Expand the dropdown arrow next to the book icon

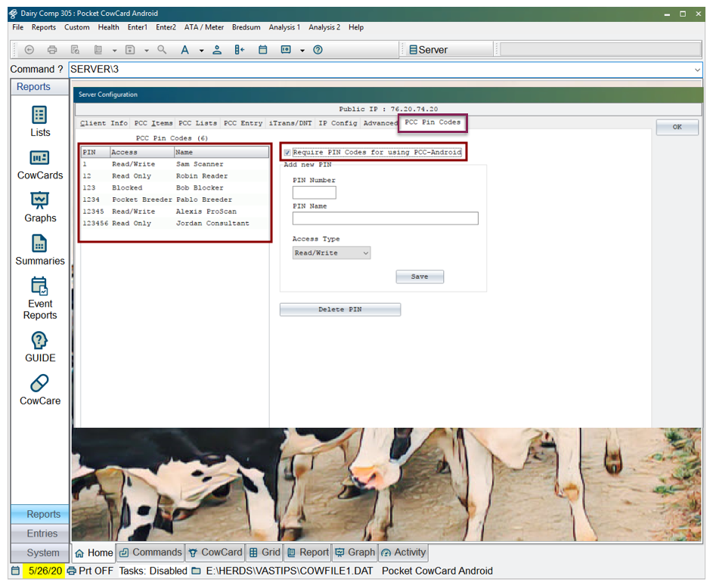click(114, 50)
